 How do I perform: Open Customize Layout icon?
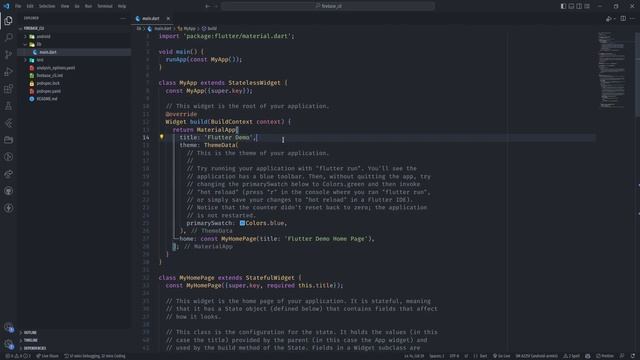587,6
